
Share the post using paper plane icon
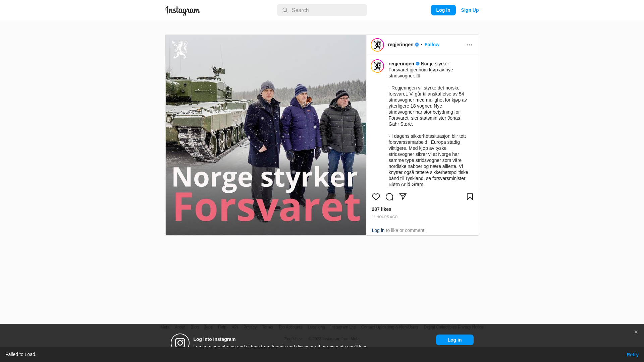point(402,197)
